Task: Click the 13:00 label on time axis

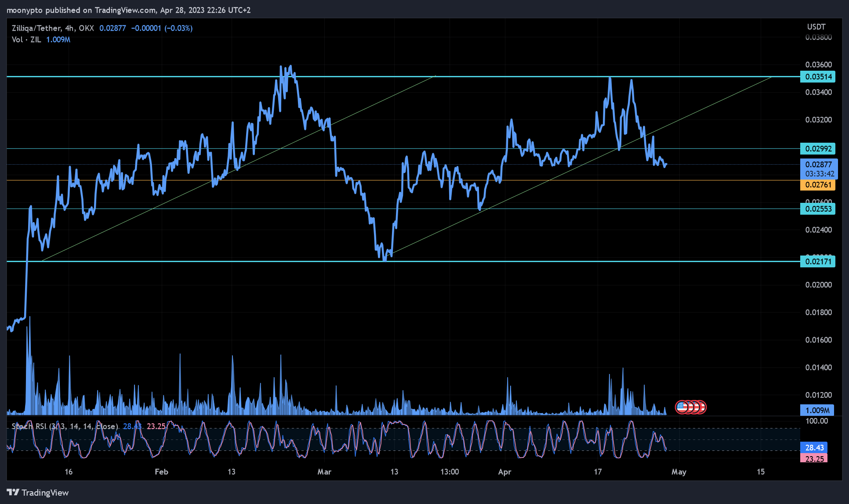Action: pos(450,472)
